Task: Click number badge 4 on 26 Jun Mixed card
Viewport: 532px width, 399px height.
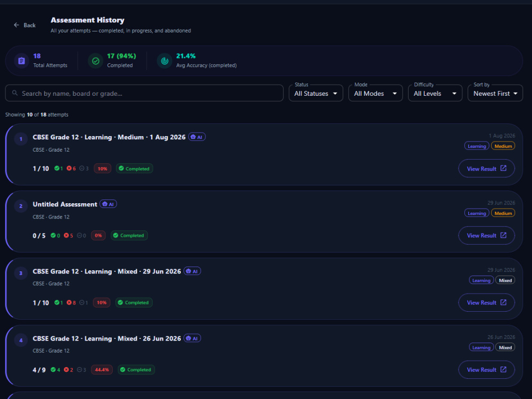Action: 21,340
